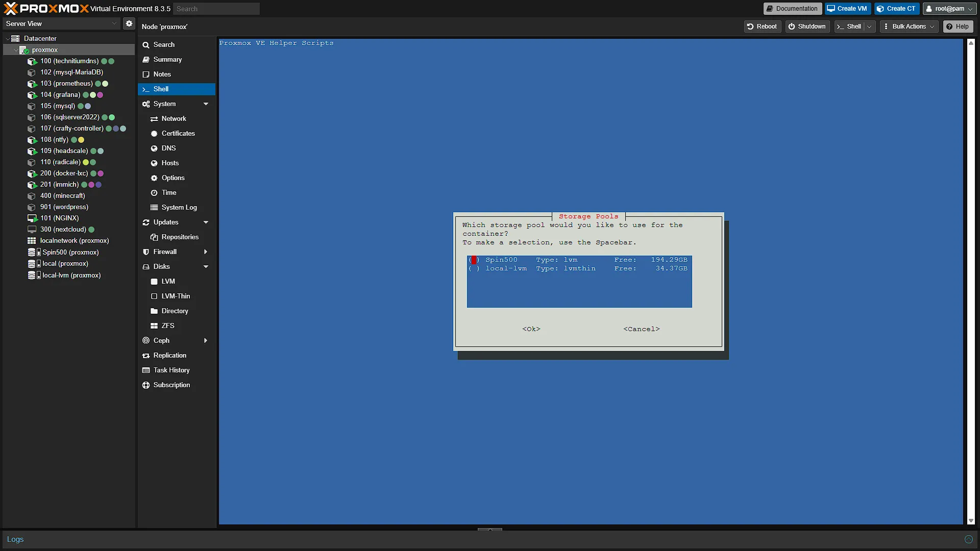The height and width of the screenshot is (551, 980).
Task: Click storage icon for local-lvm (proxmox)
Action: pyautogui.click(x=34, y=275)
